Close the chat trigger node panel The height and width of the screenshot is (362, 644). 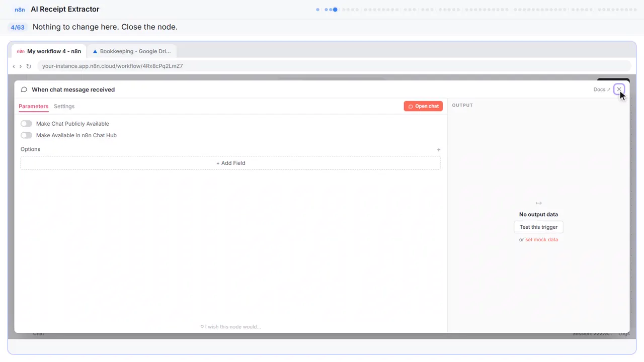coord(619,89)
